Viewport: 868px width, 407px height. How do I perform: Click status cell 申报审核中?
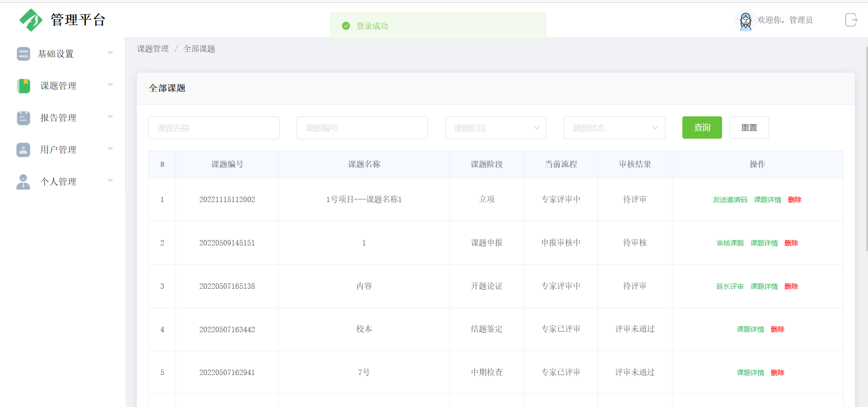click(561, 243)
